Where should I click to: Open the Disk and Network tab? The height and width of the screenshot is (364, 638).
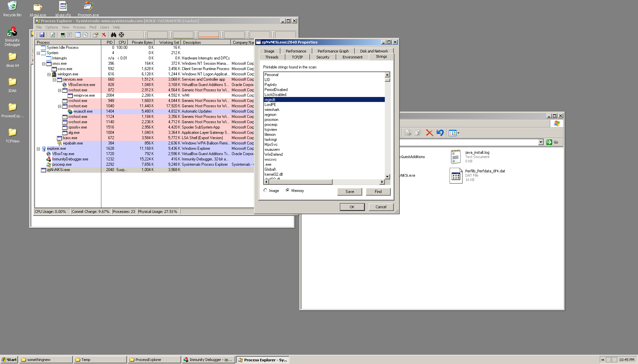pos(374,51)
